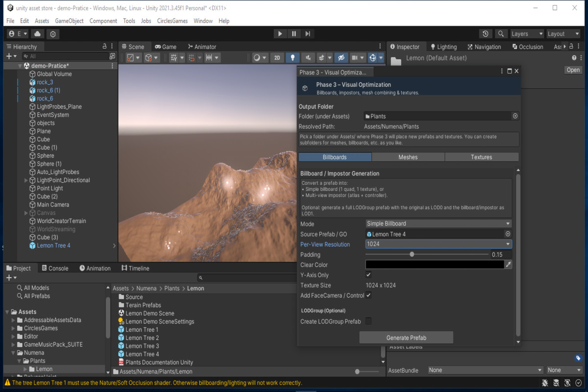Click the Clear Color black swatch

coord(435,265)
